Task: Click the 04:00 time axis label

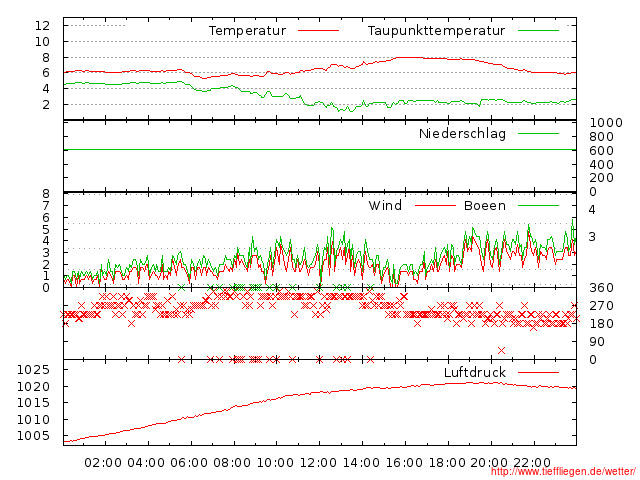Action: tap(146, 463)
